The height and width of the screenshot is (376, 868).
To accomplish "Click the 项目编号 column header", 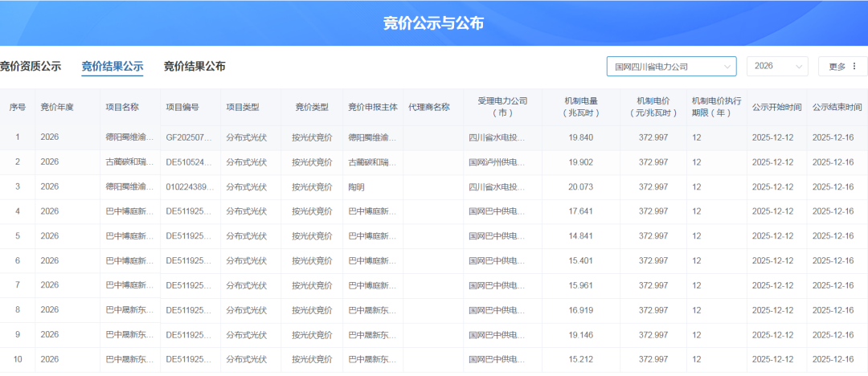I will point(182,108).
